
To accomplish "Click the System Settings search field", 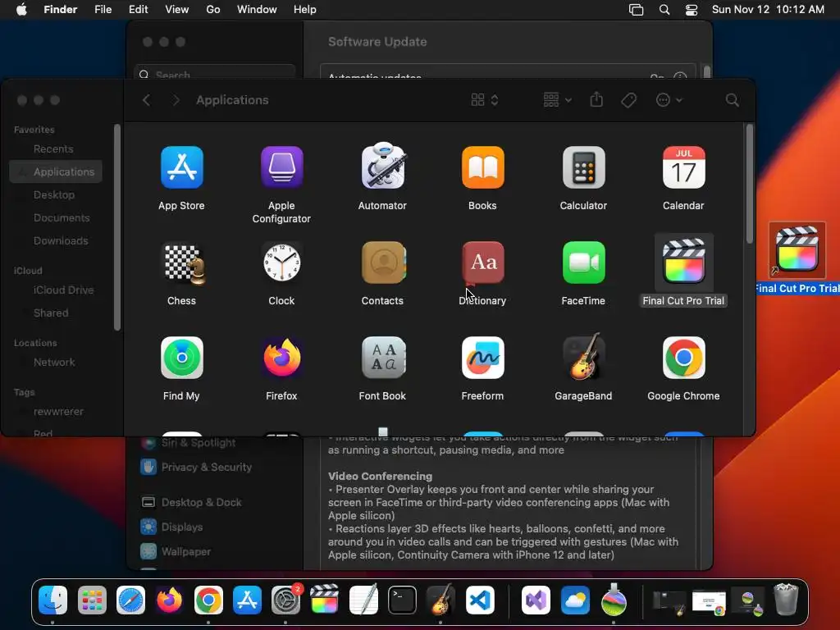I will click(x=214, y=73).
